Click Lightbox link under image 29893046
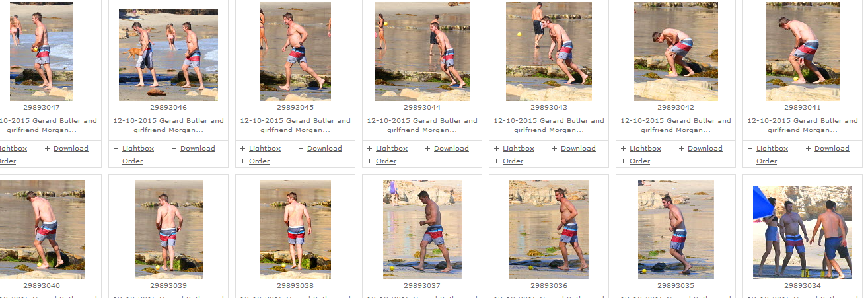Viewport: 868px width, 298px height. coord(138,149)
